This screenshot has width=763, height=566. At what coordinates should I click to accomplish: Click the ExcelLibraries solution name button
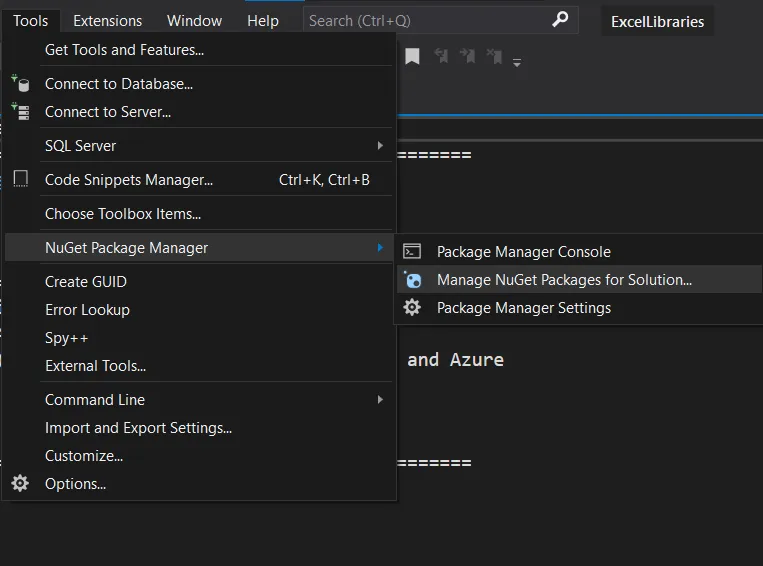click(x=657, y=21)
